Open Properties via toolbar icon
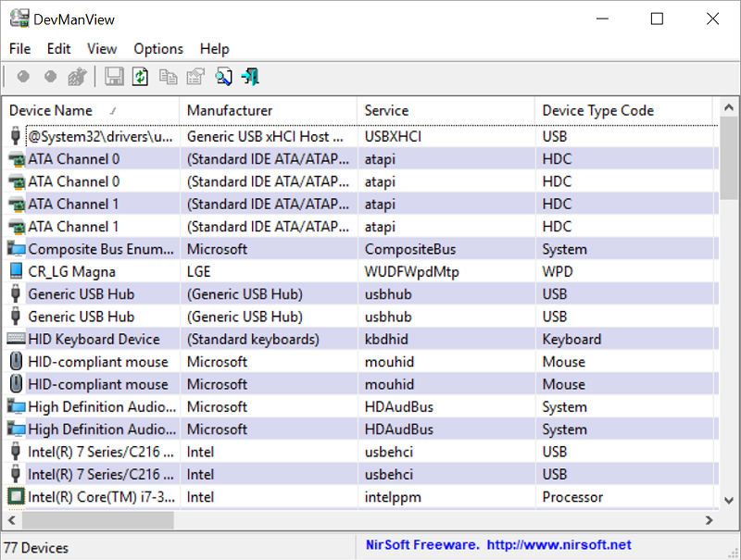741x560 pixels. [195, 77]
